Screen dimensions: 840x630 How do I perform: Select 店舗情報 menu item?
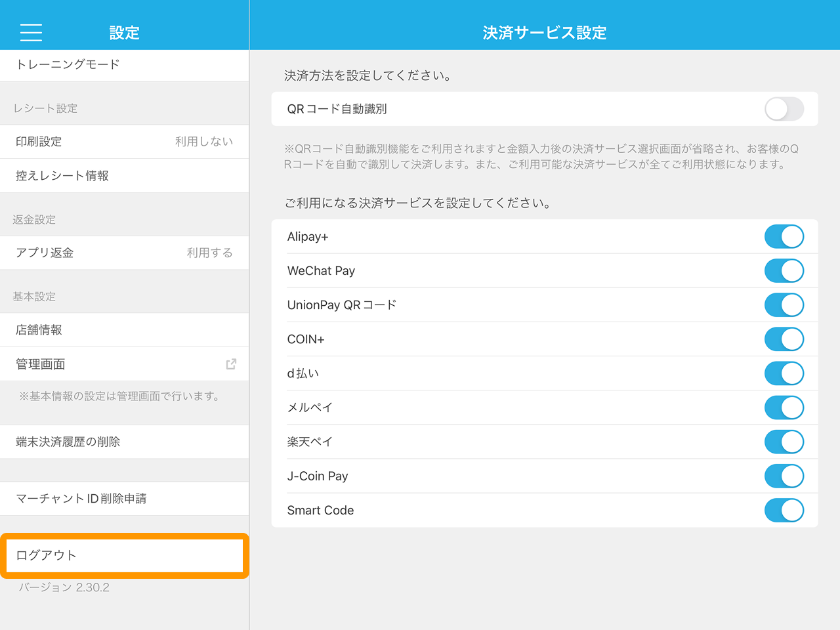[x=125, y=330]
